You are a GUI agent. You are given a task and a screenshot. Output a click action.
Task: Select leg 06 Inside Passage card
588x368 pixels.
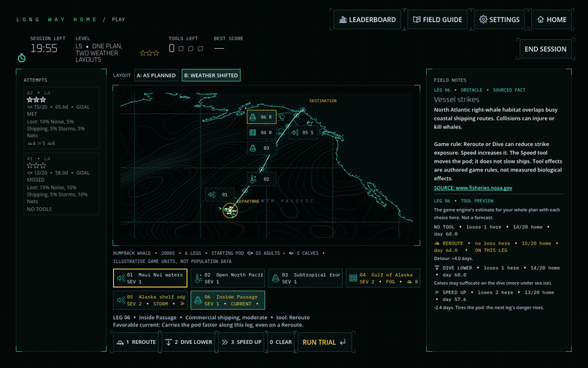pos(228,300)
